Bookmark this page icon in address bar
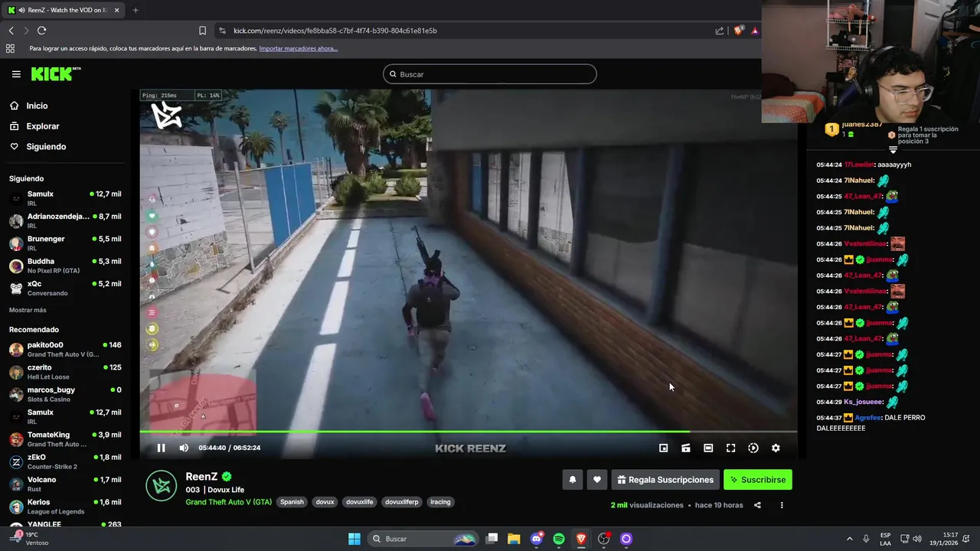This screenshot has height=551, width=980. tap(202, 31)
